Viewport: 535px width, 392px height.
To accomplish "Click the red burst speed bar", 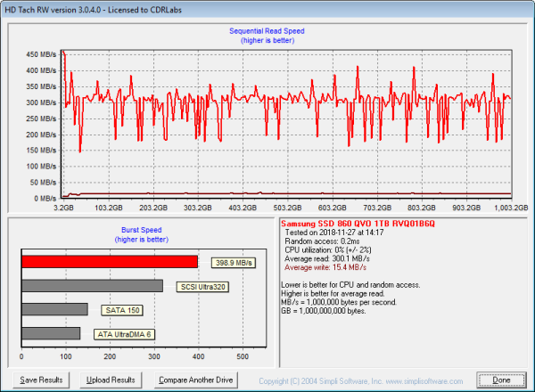I will coord(109,262).
